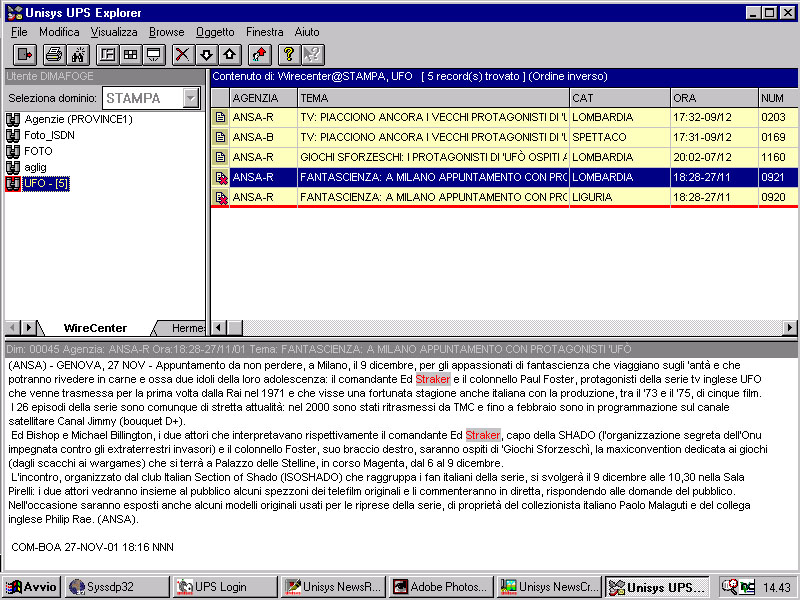Click binoculars icon next to Foto_ISDN
The width and height of the screenshot is (800, 600).
(13, 136)
